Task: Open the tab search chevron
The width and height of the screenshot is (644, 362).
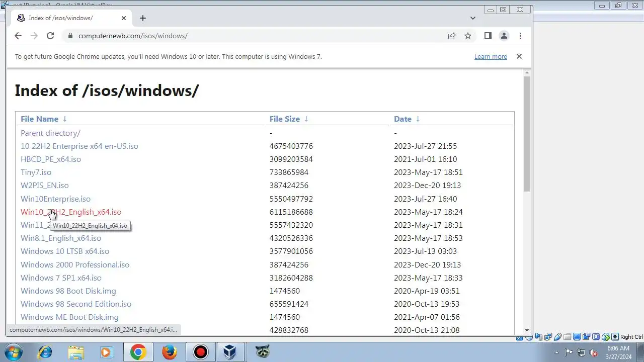Action: [x=473, y=18]
